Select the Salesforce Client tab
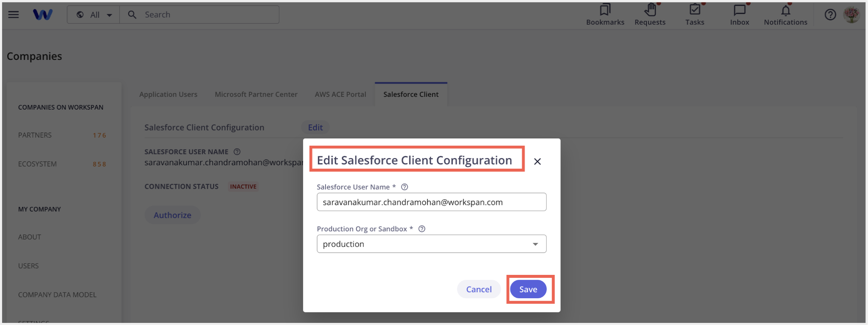This screenshot has width=868, height=325. click(x=411, y=94)
